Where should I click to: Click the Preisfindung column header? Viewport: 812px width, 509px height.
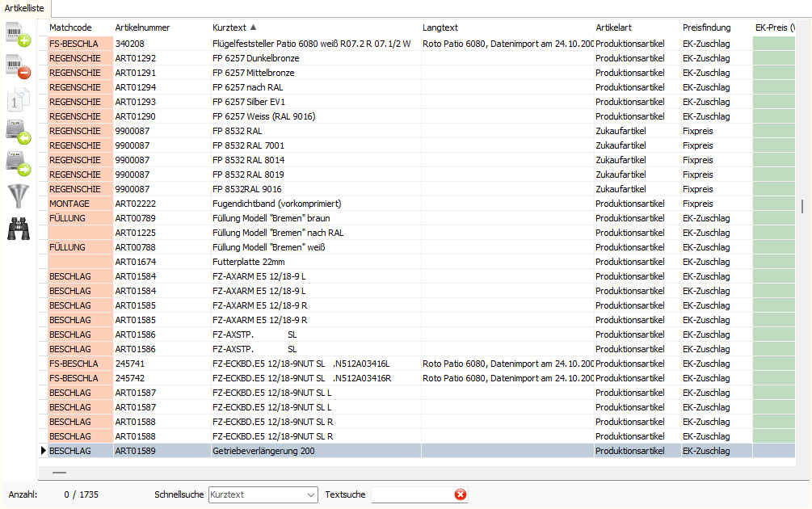[x=707, y=27]
